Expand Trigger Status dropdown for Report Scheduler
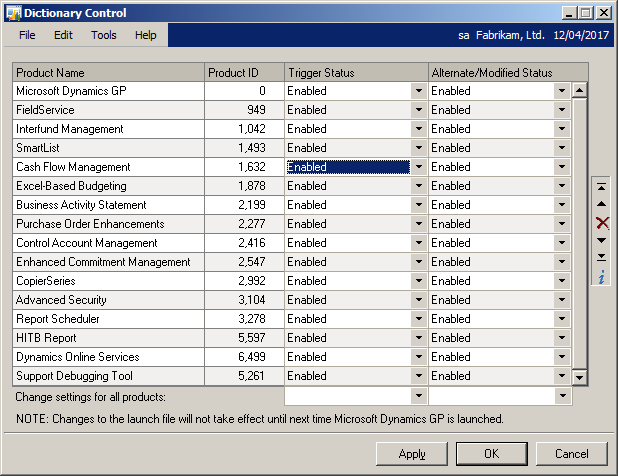The width and height of the screenshot is (618, 476). (419, 319)
